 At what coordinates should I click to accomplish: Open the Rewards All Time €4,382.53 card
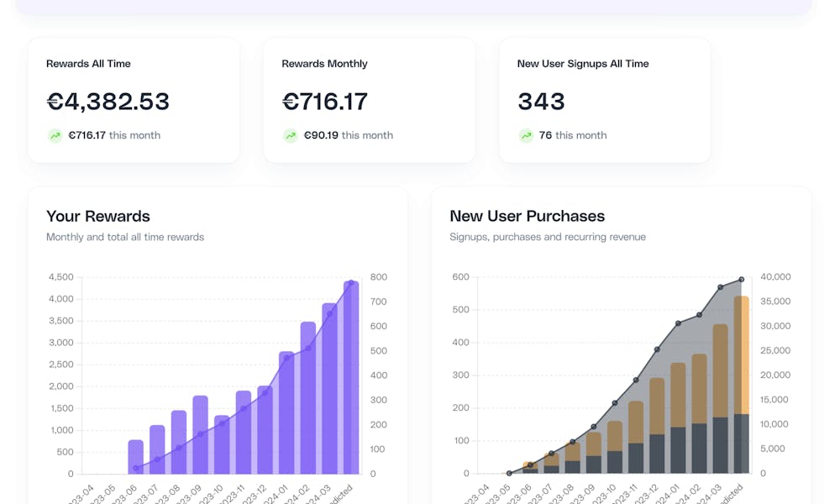pos(134,100)
